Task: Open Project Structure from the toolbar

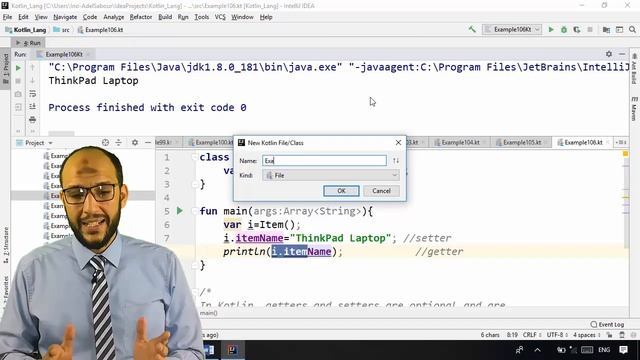Action: pyautogui.click(x=607, y=29)
